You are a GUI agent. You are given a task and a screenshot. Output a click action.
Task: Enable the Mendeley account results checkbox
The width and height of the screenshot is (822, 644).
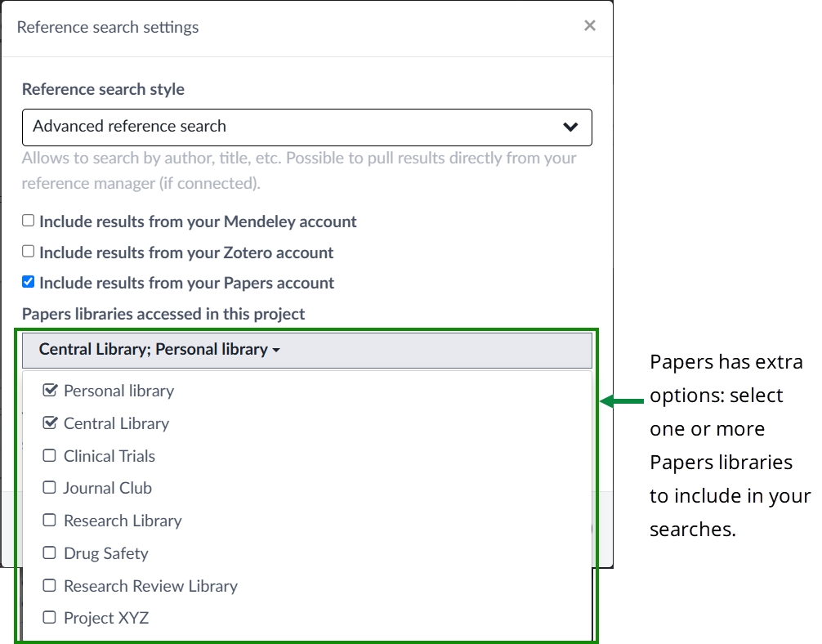click(x=29, y=221)
